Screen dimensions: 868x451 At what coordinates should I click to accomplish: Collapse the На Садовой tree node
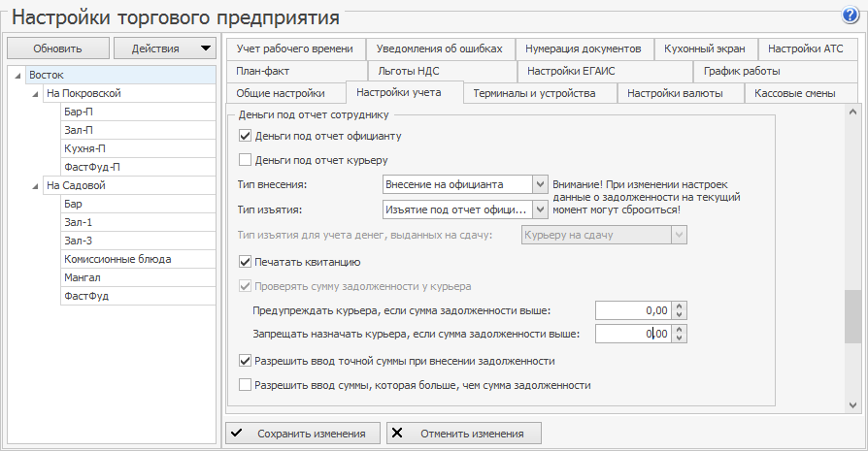(x=35, y=186)
